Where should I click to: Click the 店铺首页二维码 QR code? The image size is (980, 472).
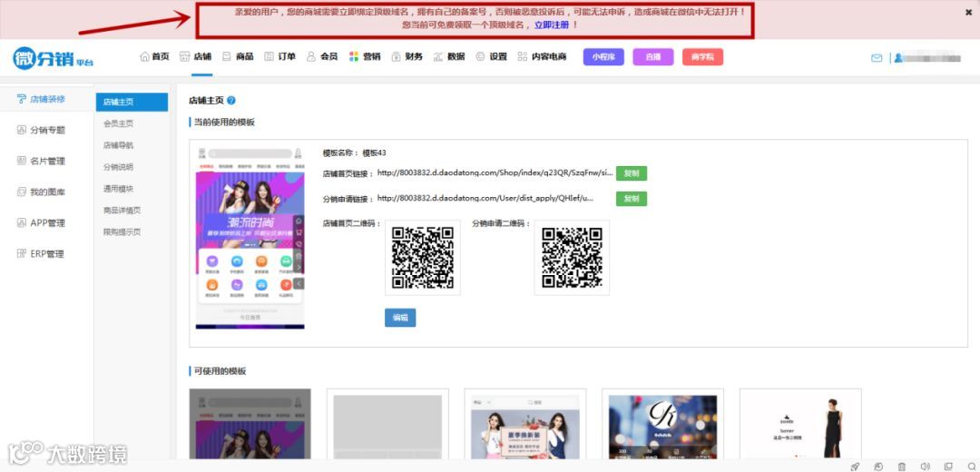tap(423, 258)
